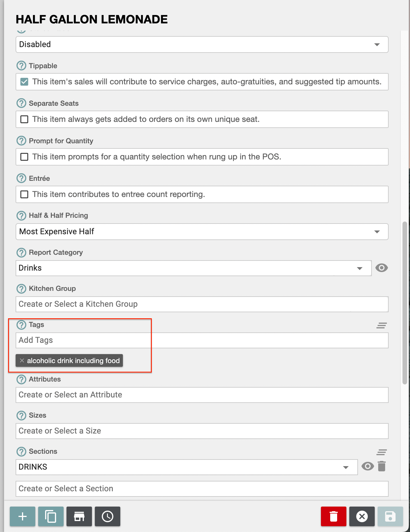Image resolution: width=410 pixels, height=532 pixels.
Task: Expand the Report Category Drinks dropdown
Action: (193, 268)
